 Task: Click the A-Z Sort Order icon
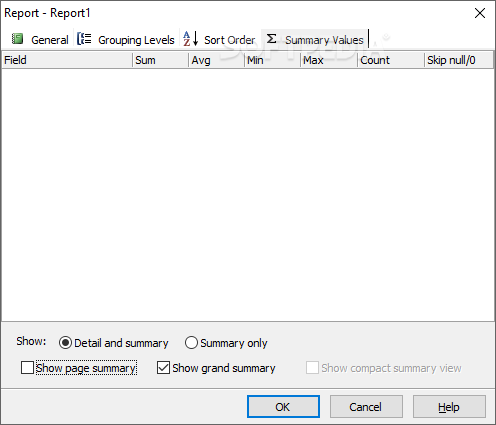coord(191,39)
